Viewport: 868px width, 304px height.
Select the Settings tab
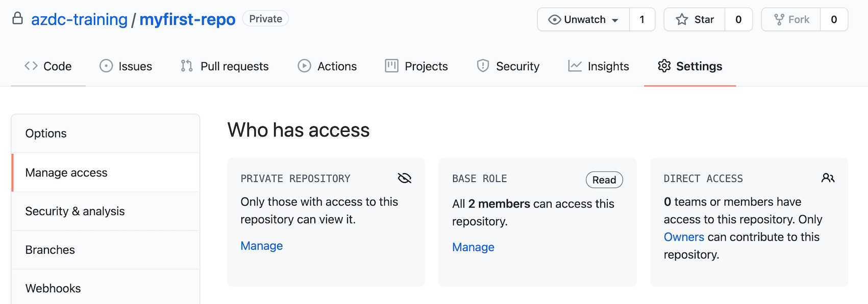click(x=690, y=66)
